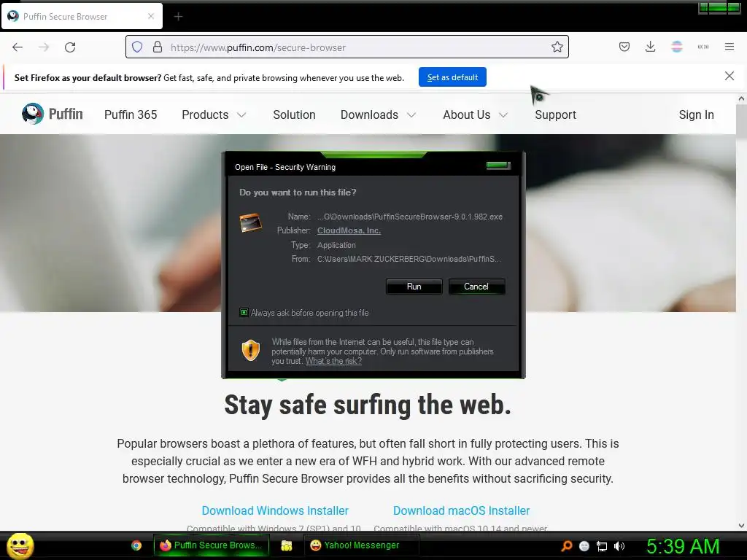
Task: Click Set as default button
Action: pyautogui.click(x=452, y=77)
